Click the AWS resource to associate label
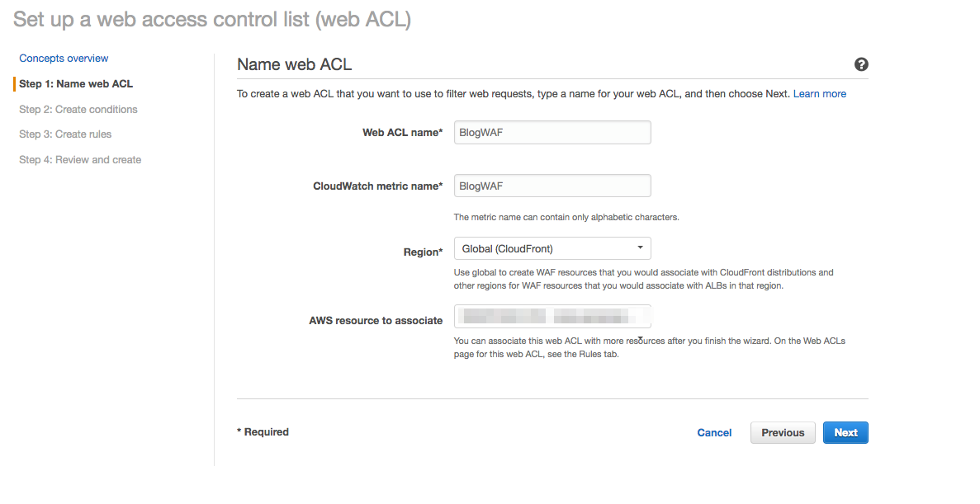The width and height of the screenshot is (980, 504). click(x=376, y=320)
